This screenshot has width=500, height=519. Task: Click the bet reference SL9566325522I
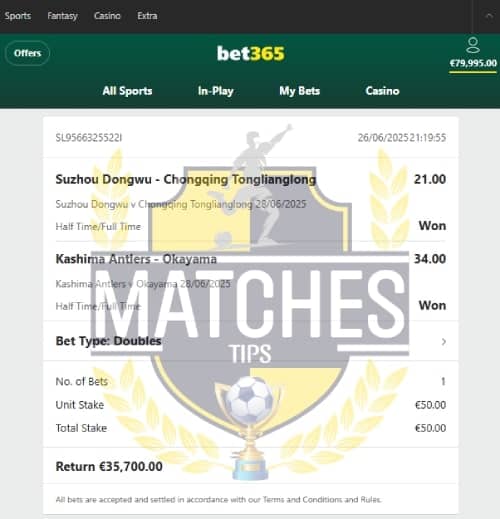89,138
